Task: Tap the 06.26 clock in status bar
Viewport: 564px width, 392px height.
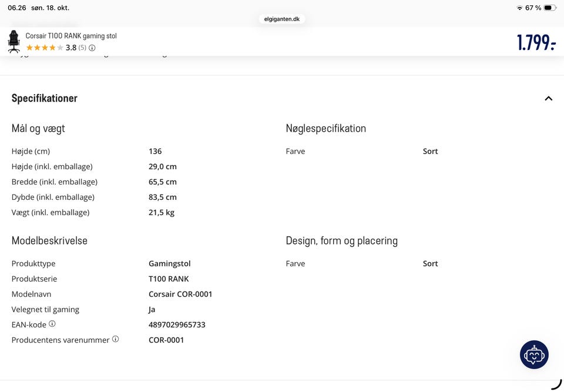Action: [x=17, y=8]
